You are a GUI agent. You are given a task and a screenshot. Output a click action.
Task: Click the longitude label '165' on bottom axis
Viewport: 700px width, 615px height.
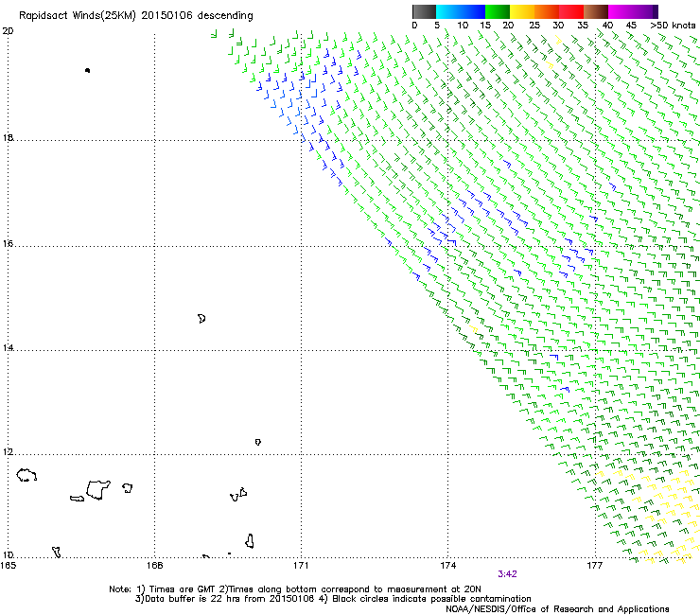pos(8,566)
